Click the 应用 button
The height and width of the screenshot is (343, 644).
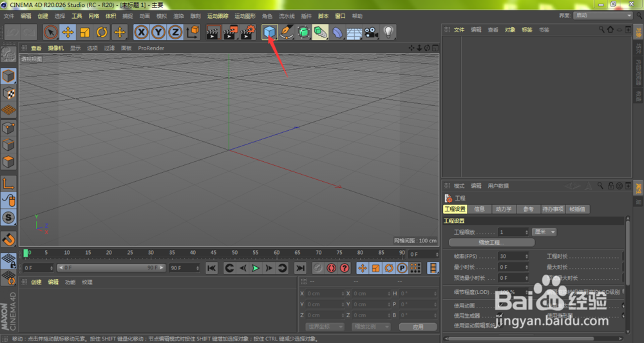[x=418, y=327]
